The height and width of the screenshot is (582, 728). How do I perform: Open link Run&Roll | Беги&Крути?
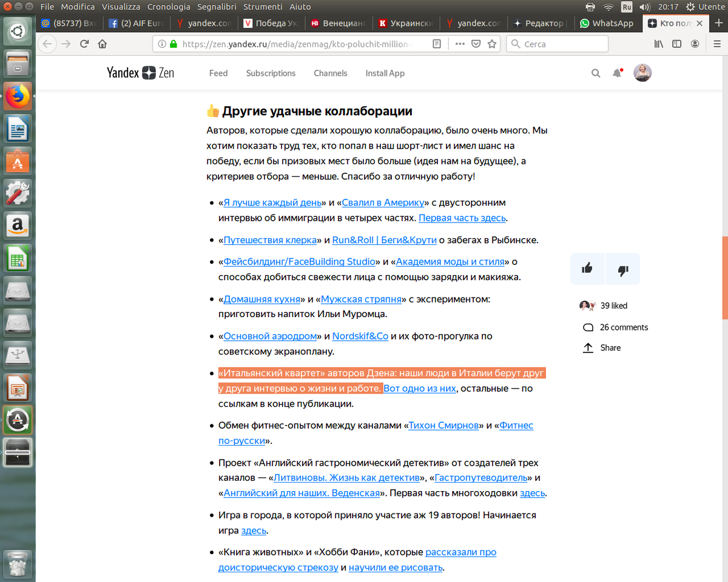[x=385, y=239]
